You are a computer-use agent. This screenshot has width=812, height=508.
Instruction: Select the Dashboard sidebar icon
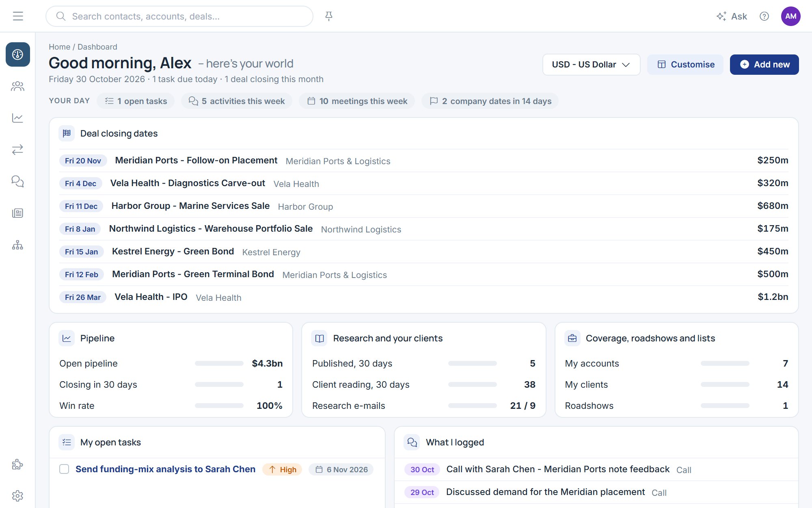pyautogui.click(x=18, y=54)
